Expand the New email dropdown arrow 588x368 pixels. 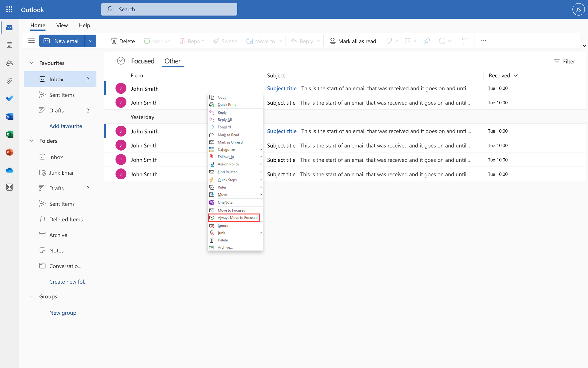pos(91,41)
